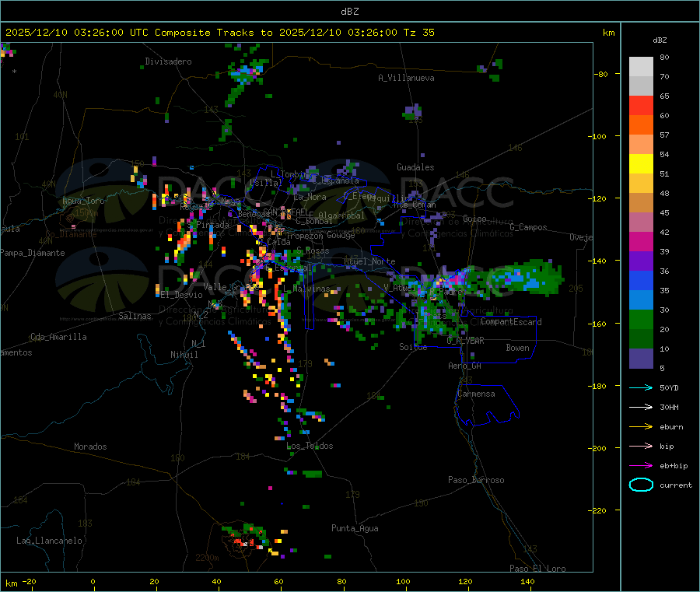Click the Soitue location label
The width and height of the screenshot is (700, 592).
pos(413,347)
